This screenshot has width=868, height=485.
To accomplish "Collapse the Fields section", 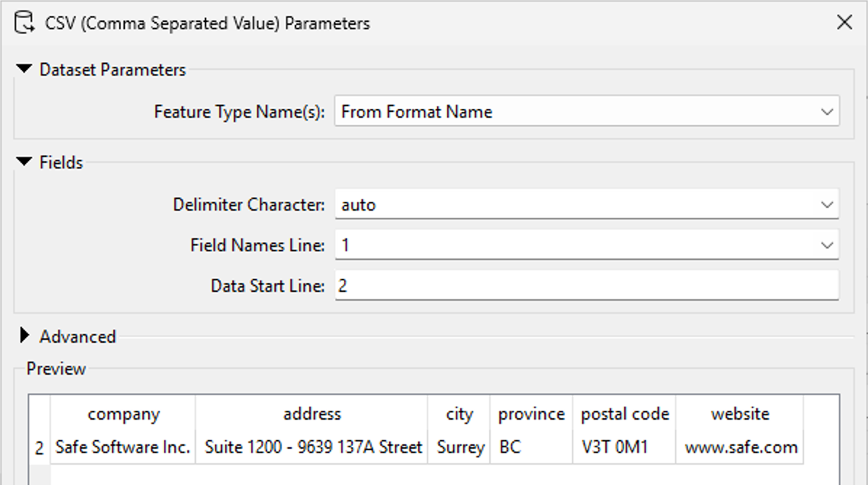I will 22,162.
